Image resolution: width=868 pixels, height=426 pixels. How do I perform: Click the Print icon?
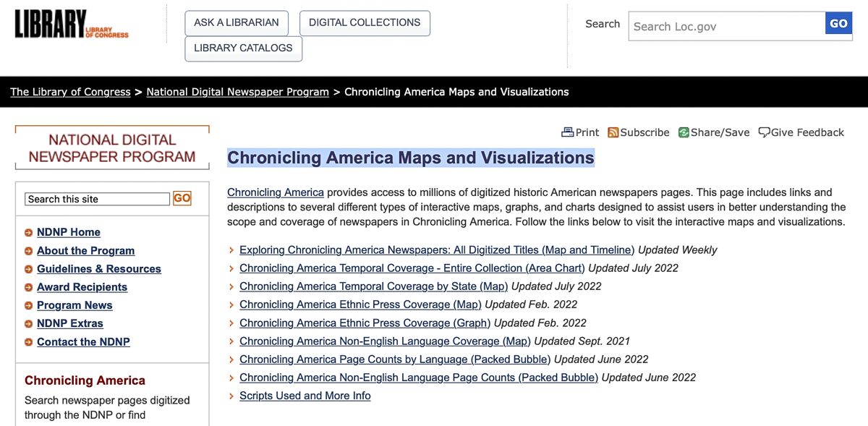[567, 132]
